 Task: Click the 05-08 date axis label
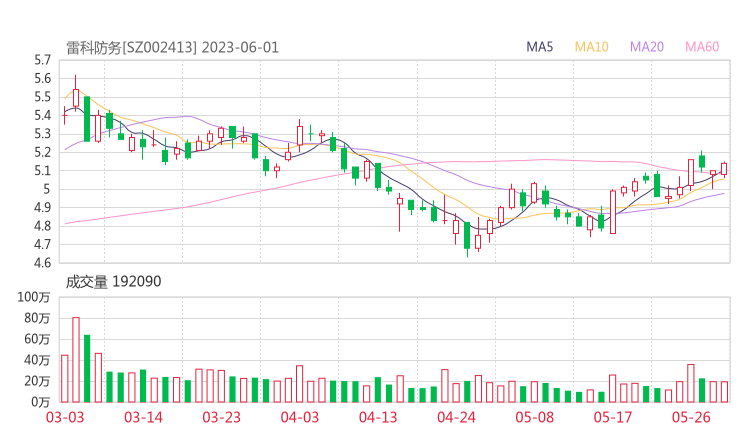coord(535,417)
